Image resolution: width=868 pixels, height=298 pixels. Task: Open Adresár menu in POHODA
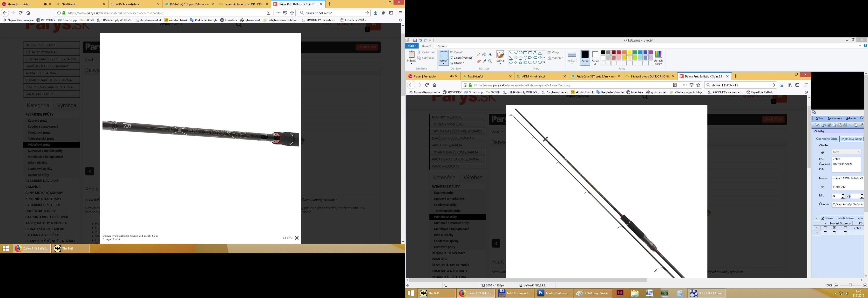click(x=851, y=118)
